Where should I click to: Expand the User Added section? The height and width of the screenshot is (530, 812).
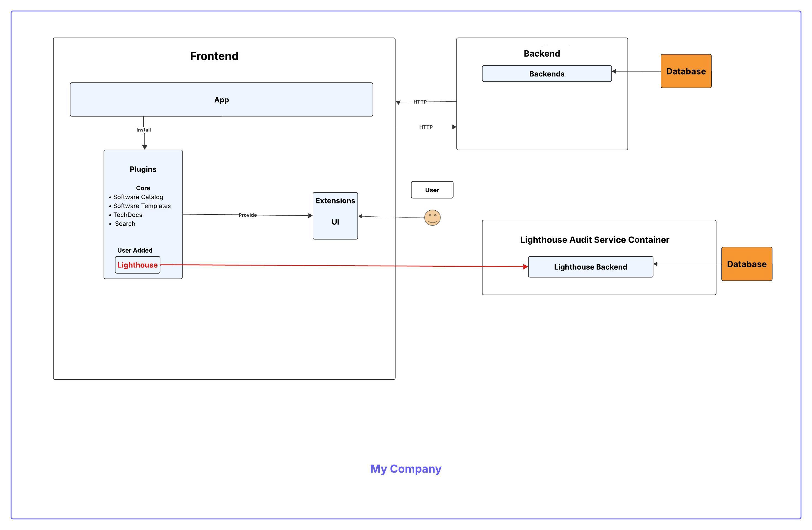click(x=135, y=250)
